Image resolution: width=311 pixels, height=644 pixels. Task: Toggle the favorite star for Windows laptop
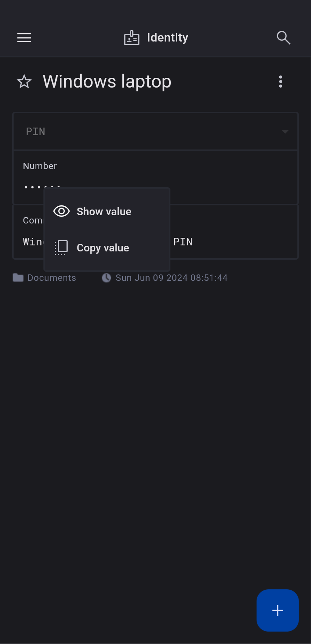click(24, 82)
